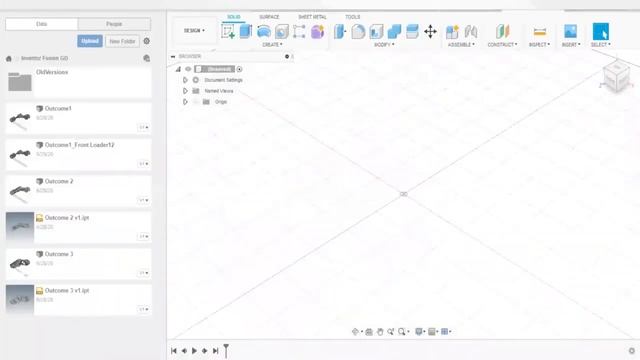Toggle visibility eye of root component

pyautogui.click(x=188, y=69)
